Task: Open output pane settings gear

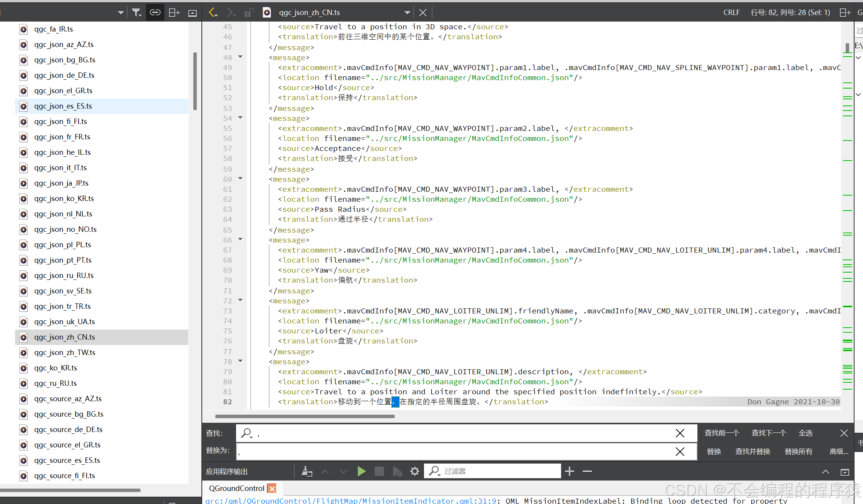Action: pyautogui.click(x=414, y=471)
